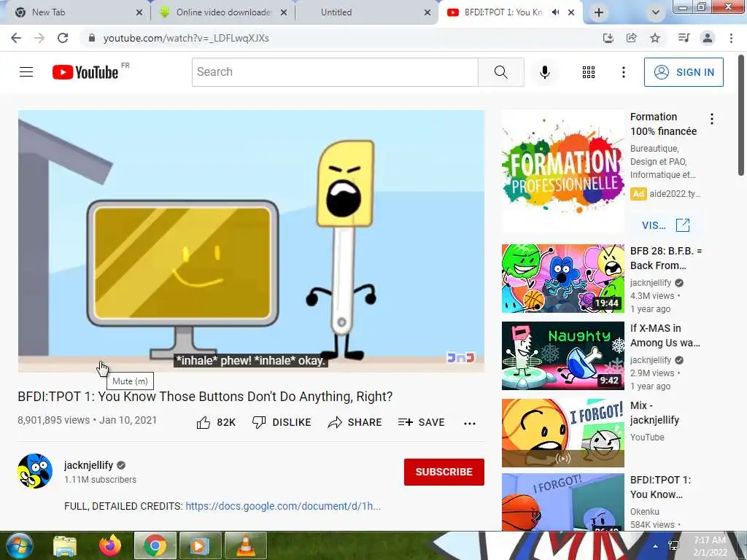747x560 pixels.
Task: Click the VIS... ad visit button
Action: (665, 225)
